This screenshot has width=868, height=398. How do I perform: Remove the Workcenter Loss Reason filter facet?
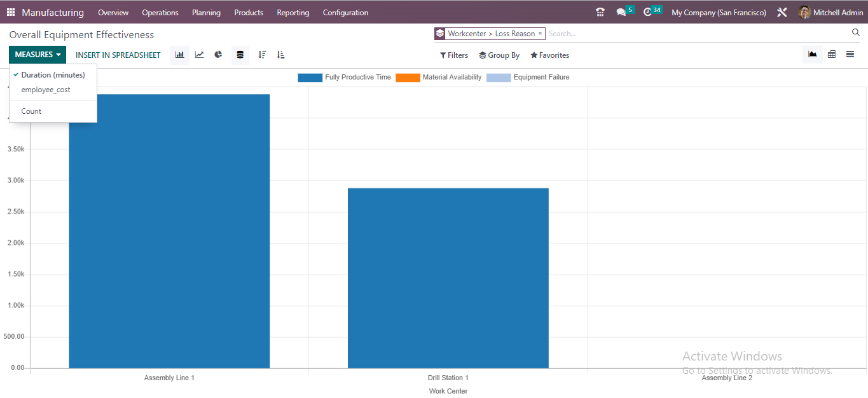click(541, 33)
